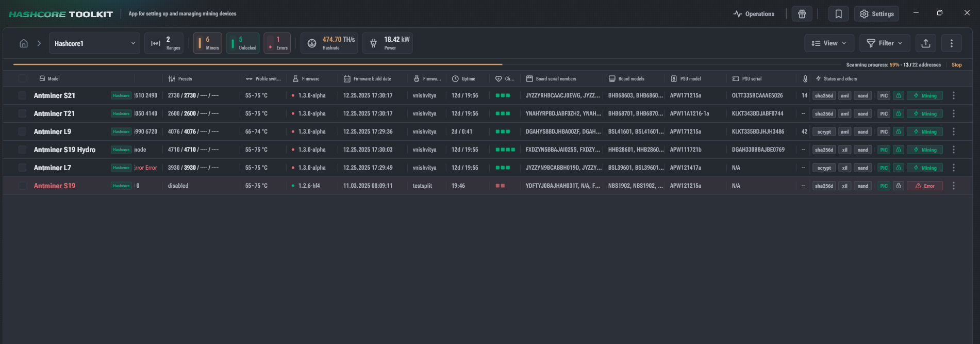Expand the Filter dropdown

(885, 43)
